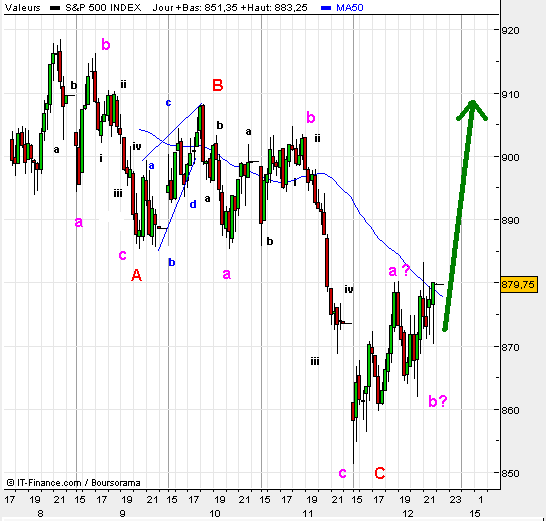Viewport: 552px width, 521px height.
Task: Click the 920 price axis label
Action: (x=510, y=31)
